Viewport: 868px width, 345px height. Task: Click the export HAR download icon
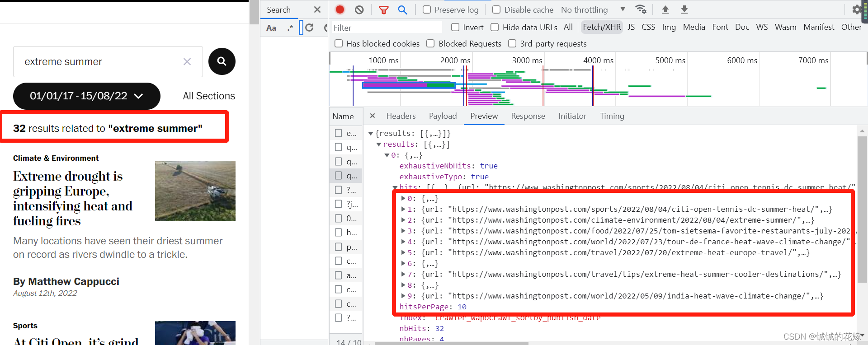(684, 9)
